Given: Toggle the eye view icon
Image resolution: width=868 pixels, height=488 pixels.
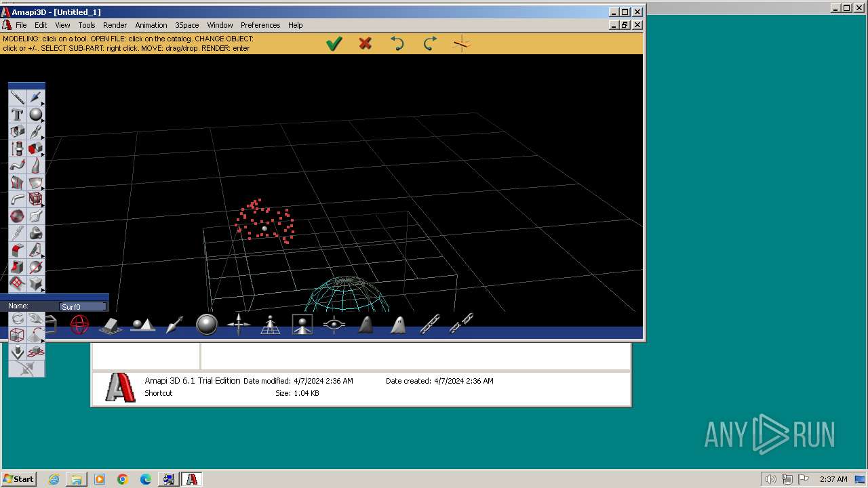Looking at the screenshot, I should [x=334, y=325].
